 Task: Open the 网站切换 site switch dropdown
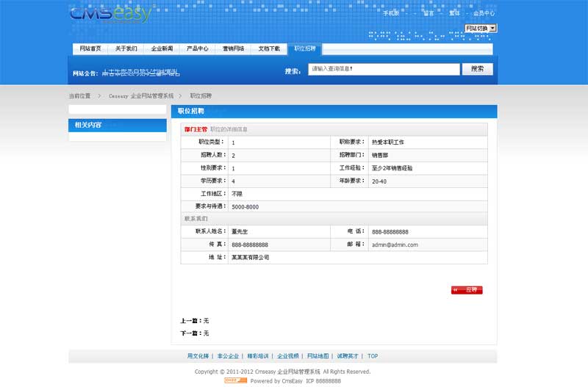pyautogui.click(x=481, y=28)
